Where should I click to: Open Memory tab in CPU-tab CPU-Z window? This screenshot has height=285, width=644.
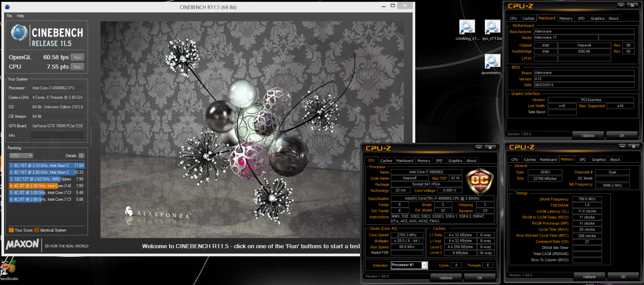pyautogui.click(x=423, y=161)
